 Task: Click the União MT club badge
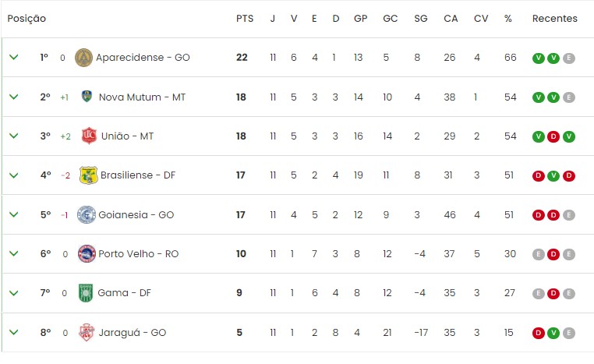pyautogui.click(x=89, y=136)
